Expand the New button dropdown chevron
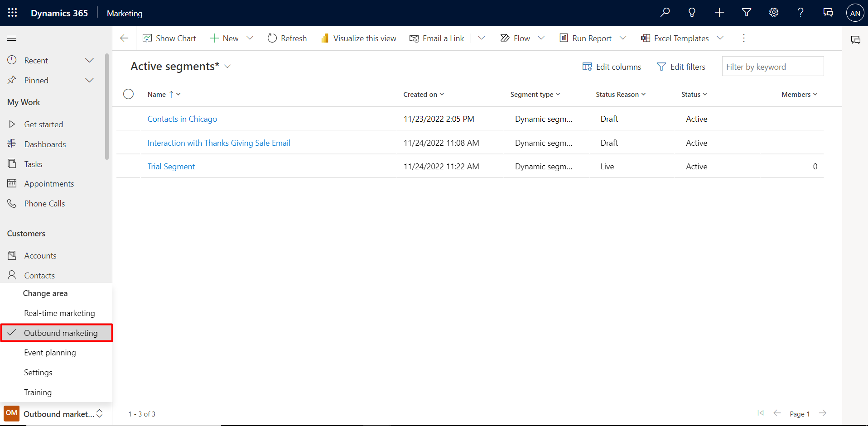Viewport: 868px width, 426px height. (250, 38)
